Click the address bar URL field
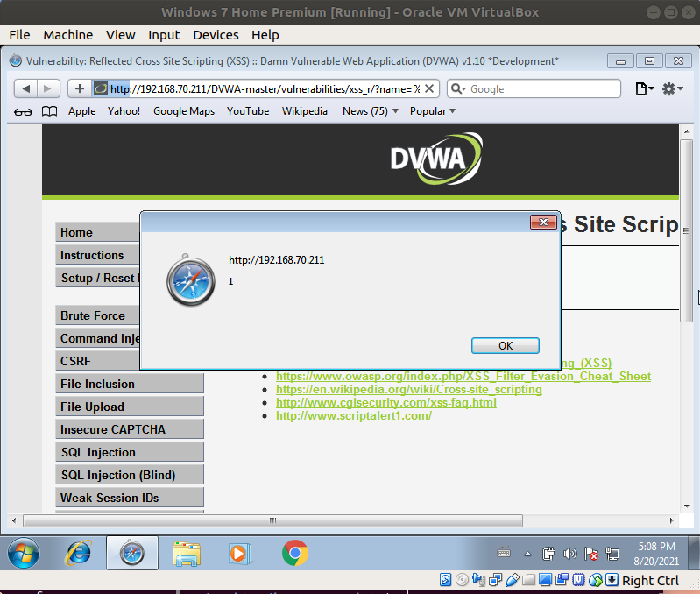The width and height of the screenshot is (700, 594). click(265, 88)
